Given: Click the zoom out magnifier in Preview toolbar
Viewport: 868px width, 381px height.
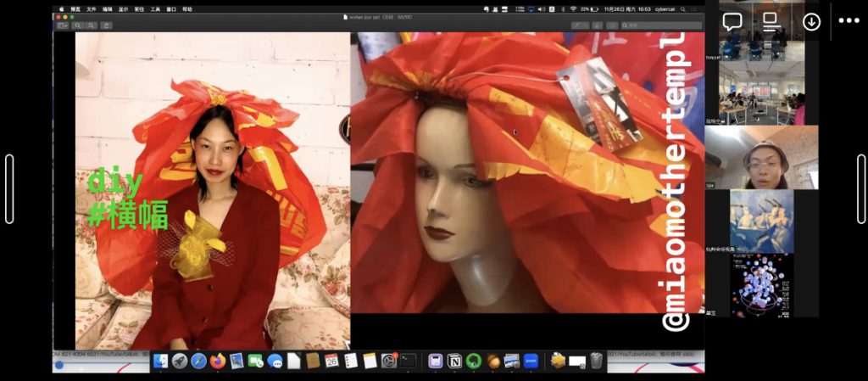Looking at the screenshot, I should [x=77, y=25].
